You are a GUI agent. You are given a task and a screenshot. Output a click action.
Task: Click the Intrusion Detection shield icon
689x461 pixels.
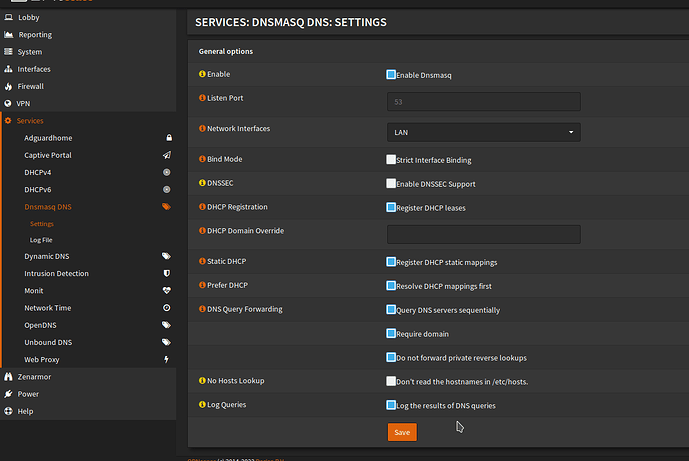click(x=167, y=273)
